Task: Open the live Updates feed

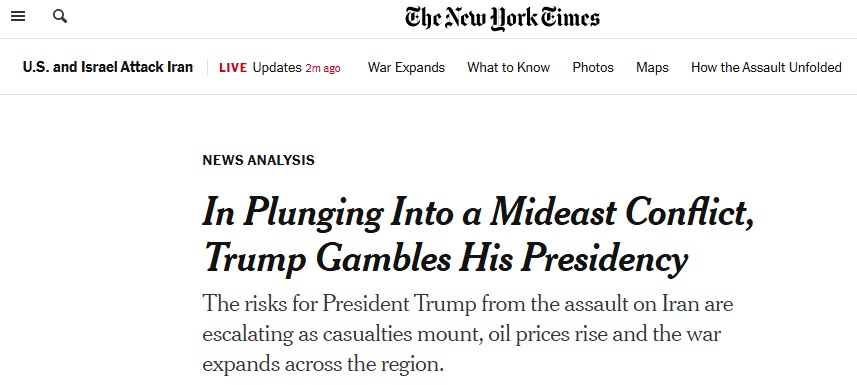Action: point(277,68)
